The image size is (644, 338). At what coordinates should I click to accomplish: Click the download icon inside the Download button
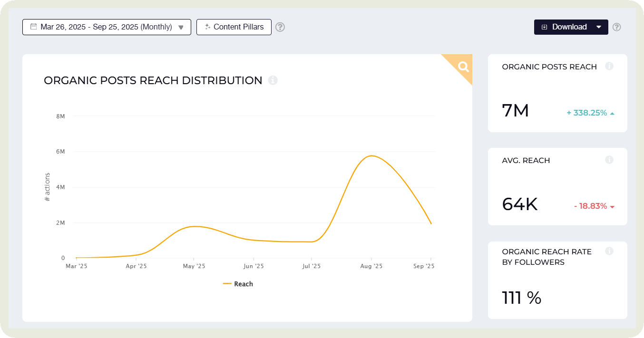point(545,27)
